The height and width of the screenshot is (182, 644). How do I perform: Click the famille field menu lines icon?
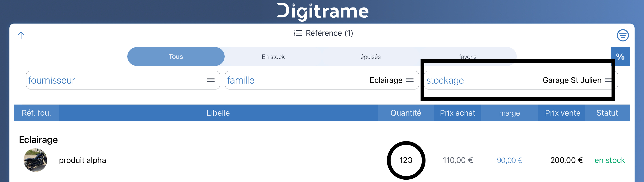pyautogui.click(x=409, y=80)
